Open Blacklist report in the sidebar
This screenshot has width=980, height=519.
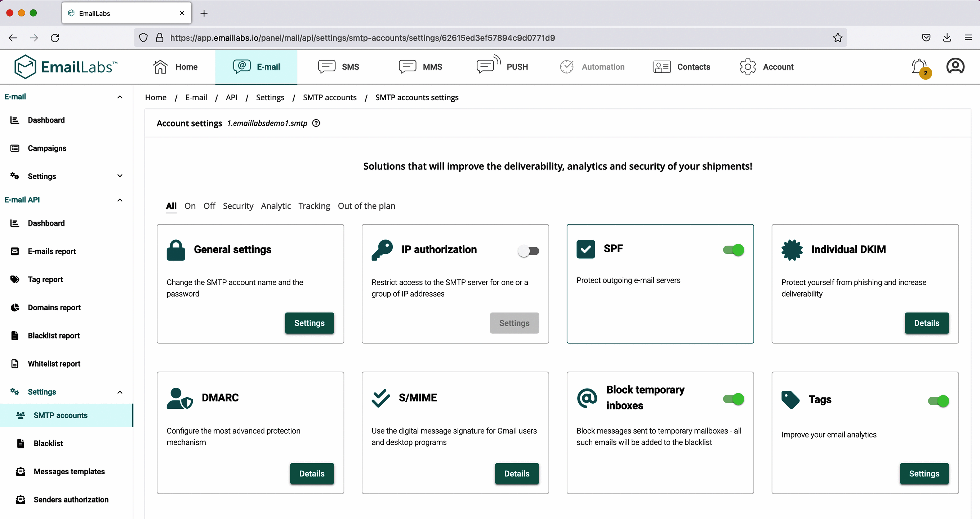(54, 335)
